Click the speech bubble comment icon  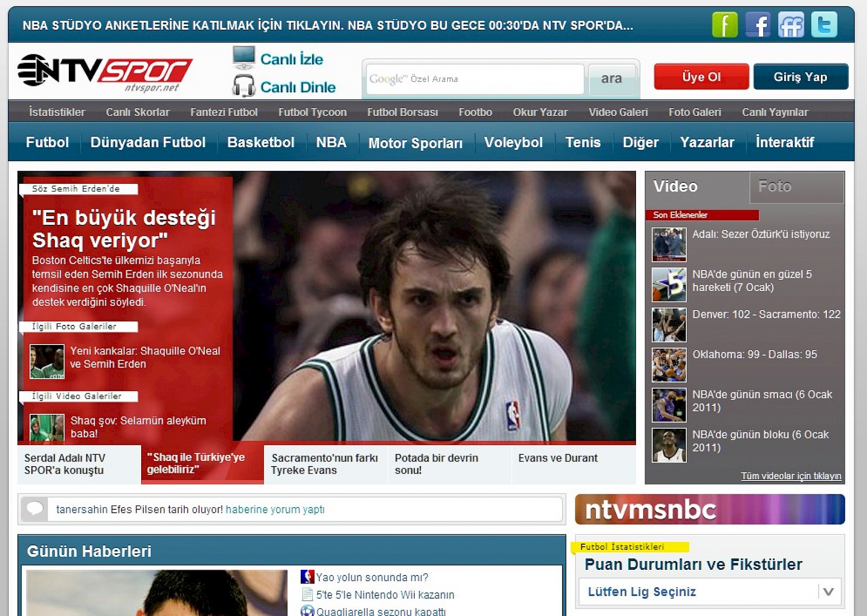coord(35,509)
